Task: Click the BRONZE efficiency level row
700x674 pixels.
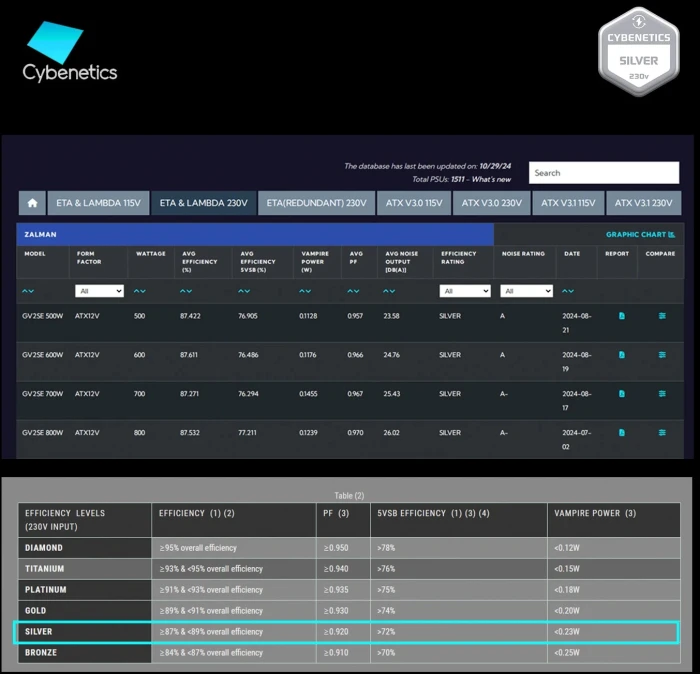Action: [x=349, y=653]
